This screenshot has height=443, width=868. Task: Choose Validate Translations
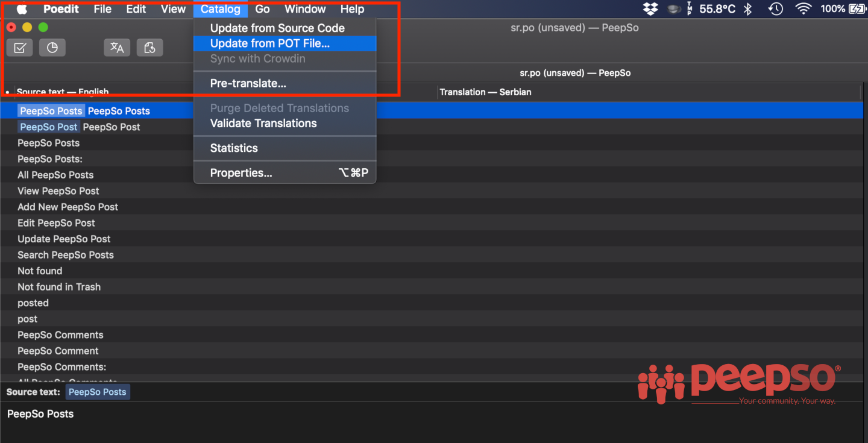(x=285, y=123)
